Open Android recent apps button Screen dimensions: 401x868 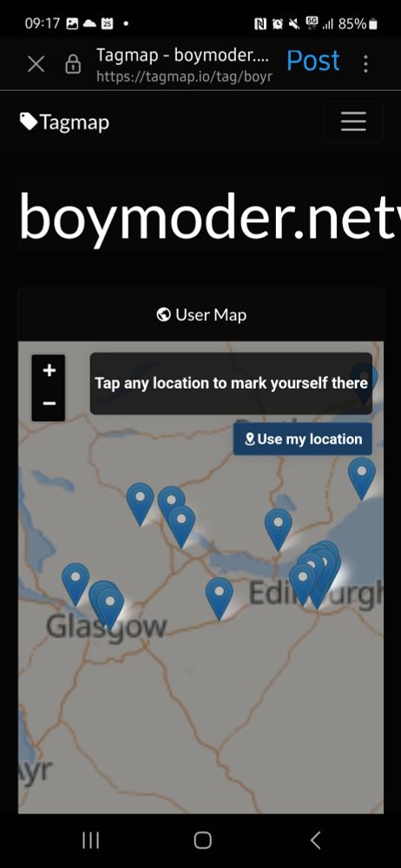(91, 840)
